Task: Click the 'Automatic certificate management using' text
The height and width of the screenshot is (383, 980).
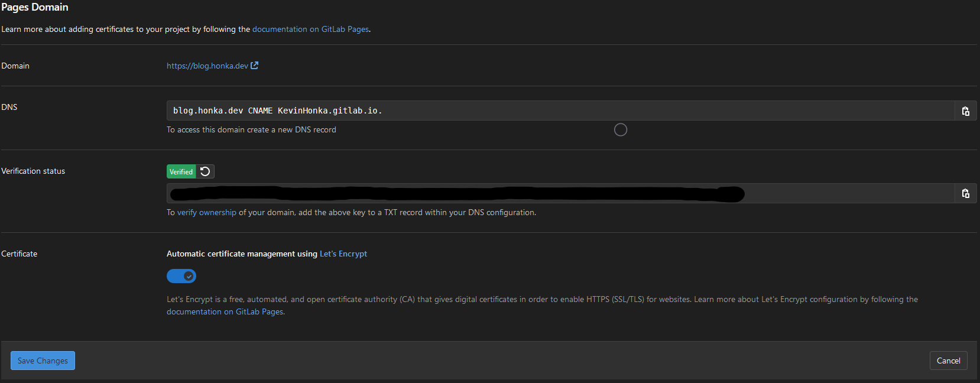Action: click(242, 254)
